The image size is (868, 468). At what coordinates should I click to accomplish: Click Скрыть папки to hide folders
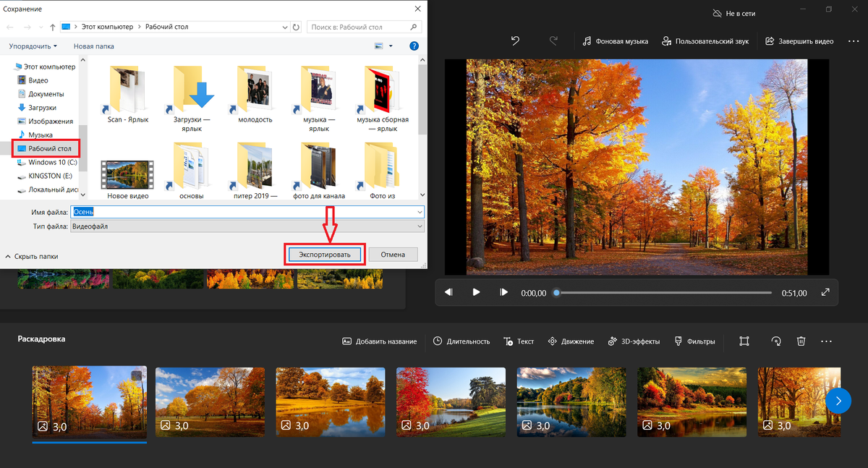(32, 256)
